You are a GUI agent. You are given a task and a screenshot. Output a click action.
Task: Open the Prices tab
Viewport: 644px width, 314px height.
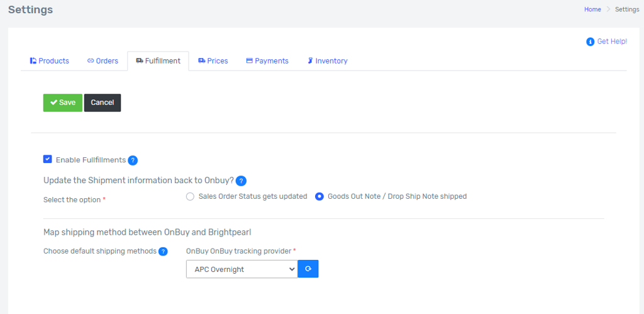(213, 61)
